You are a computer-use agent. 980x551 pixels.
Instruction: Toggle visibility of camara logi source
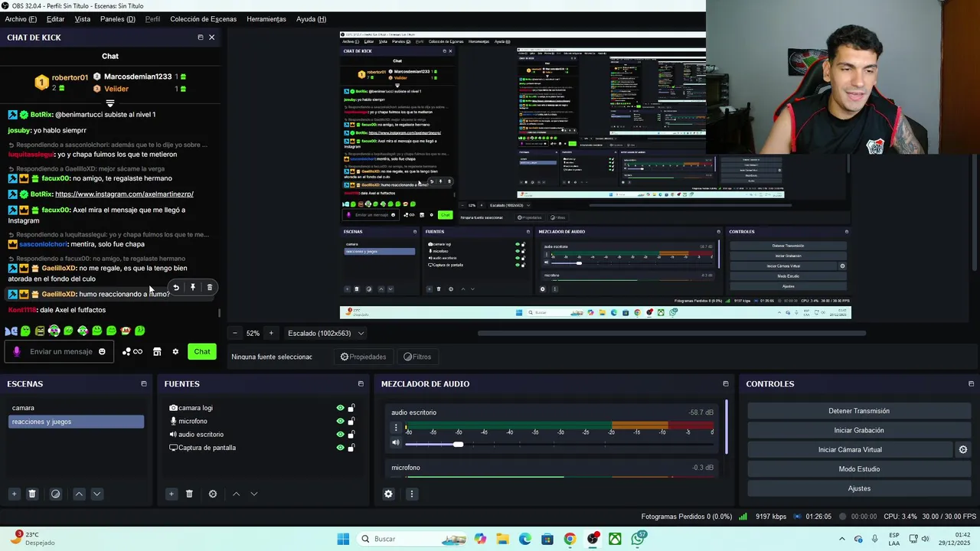coord(340,408)
